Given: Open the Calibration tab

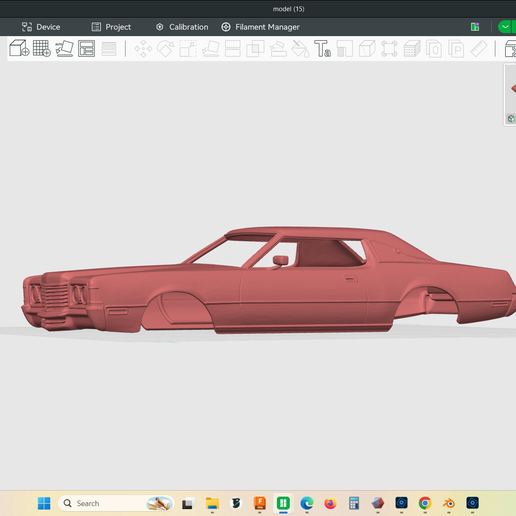Looking at the screenshot, I should coord(182,27).
